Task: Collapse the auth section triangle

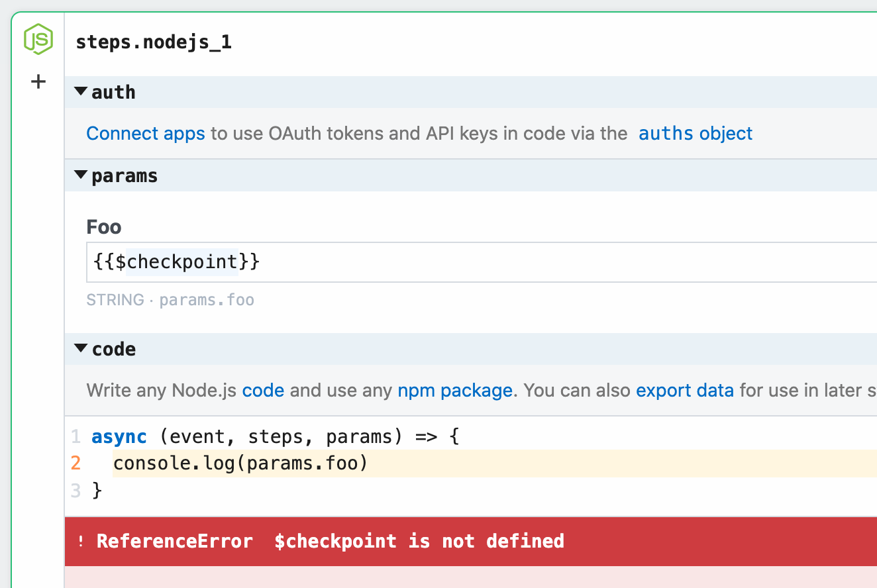Action: pos(81,91)
